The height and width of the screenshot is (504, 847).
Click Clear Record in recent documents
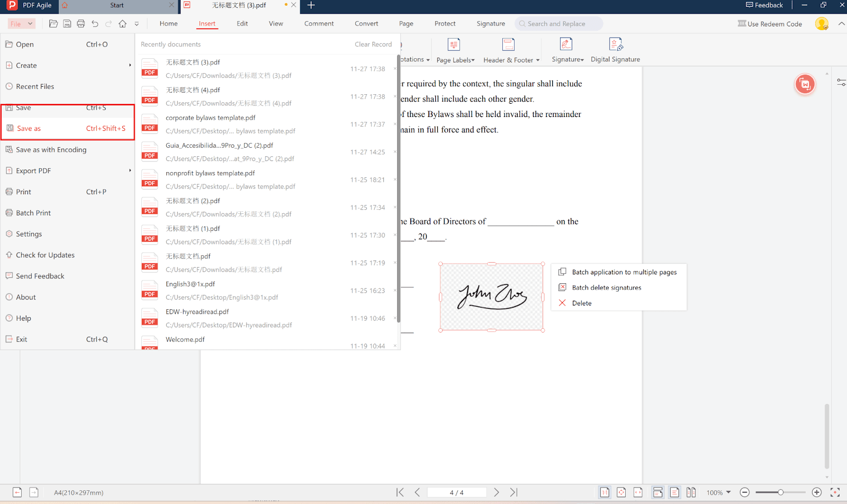click(373, 44)
